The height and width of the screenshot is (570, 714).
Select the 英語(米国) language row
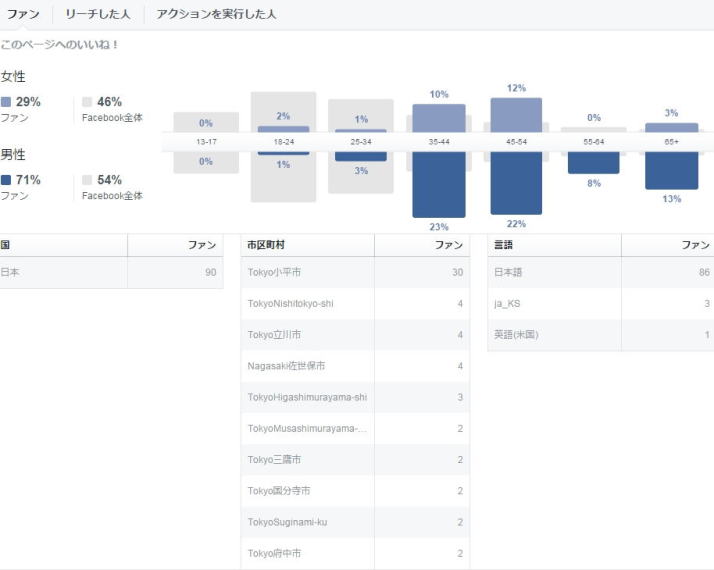601,335
